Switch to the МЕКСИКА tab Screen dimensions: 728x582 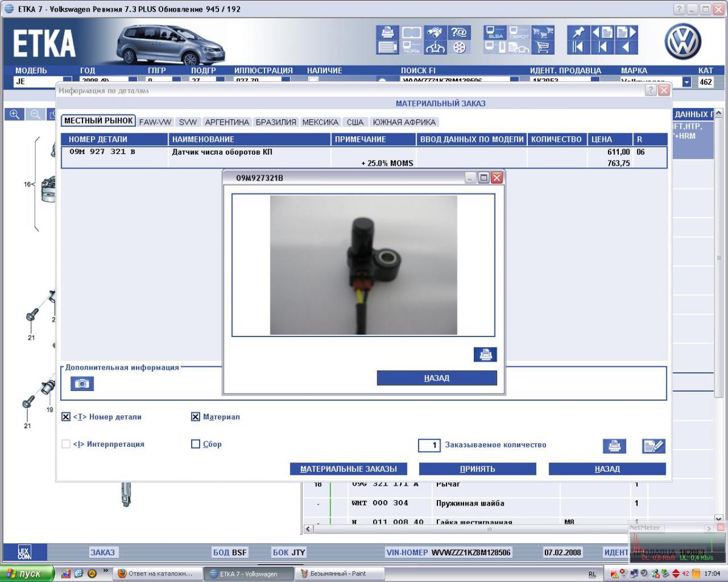(x=320, y=122)
